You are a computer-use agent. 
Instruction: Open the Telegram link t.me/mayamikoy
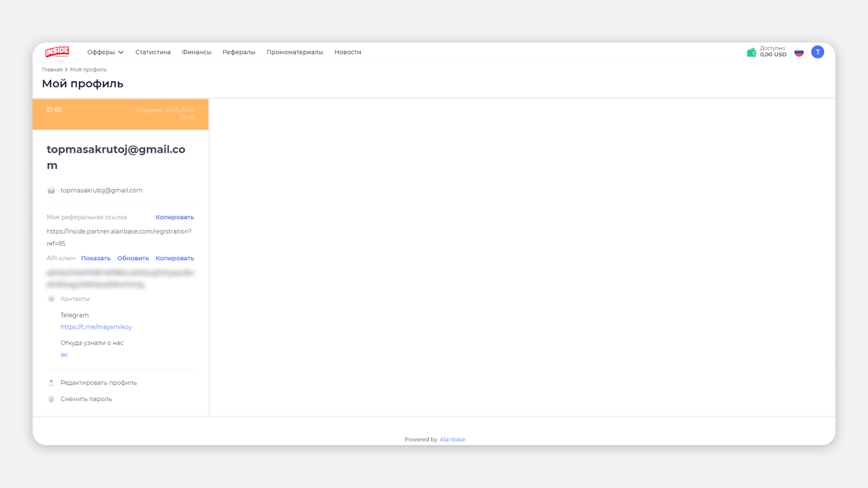pos(96,327)
